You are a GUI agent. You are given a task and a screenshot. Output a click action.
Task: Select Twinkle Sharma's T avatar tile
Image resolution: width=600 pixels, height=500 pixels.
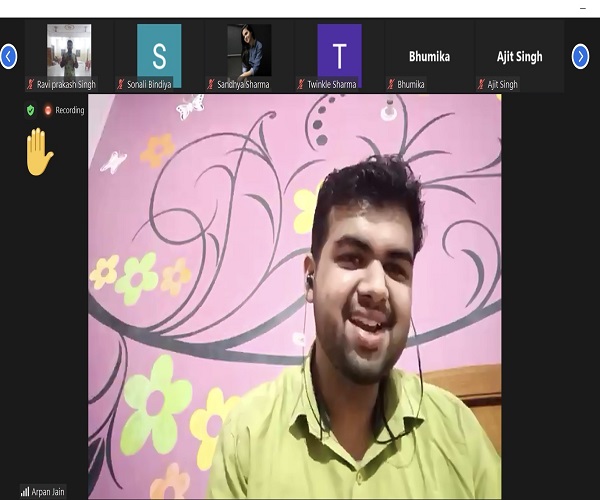(x=339, y=55)
